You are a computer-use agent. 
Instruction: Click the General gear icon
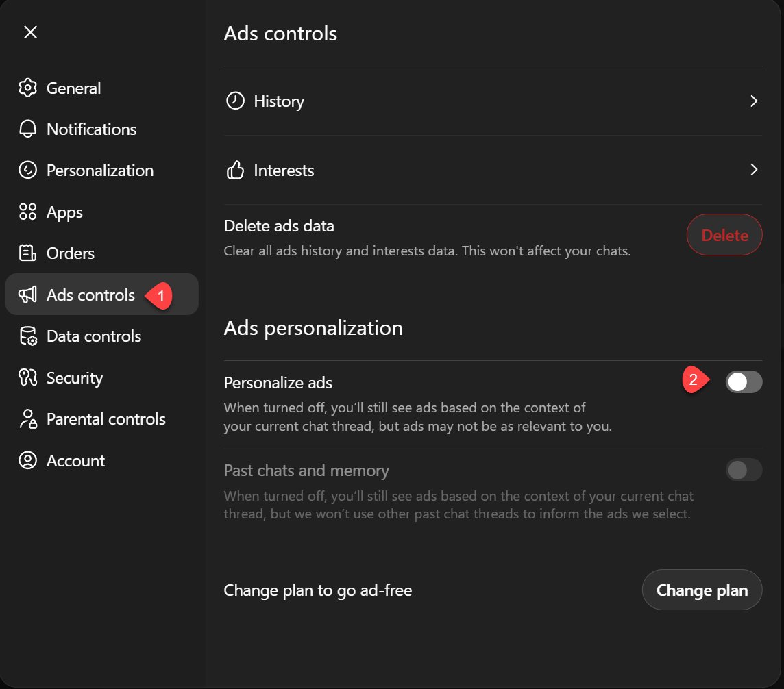coord(27,88)
